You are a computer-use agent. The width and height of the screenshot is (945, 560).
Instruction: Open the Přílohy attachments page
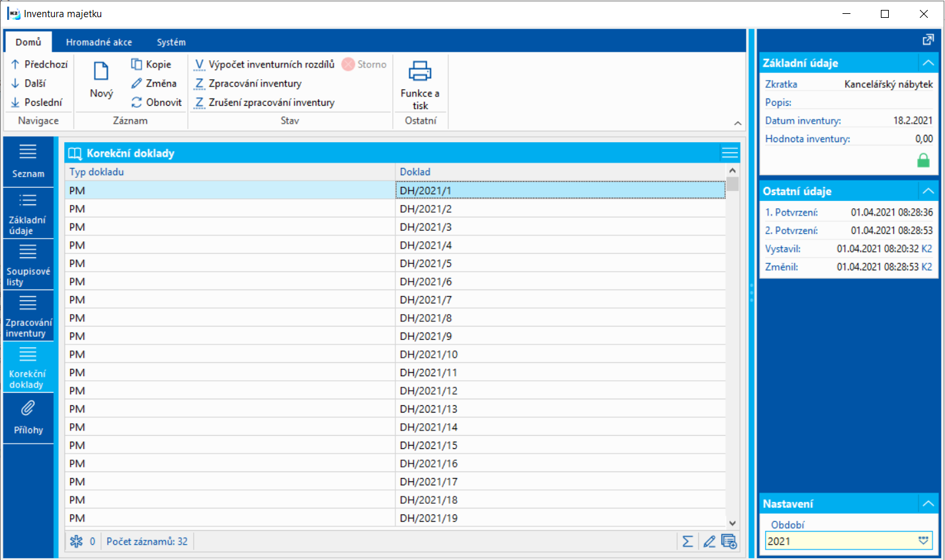[x=28, y=419]
